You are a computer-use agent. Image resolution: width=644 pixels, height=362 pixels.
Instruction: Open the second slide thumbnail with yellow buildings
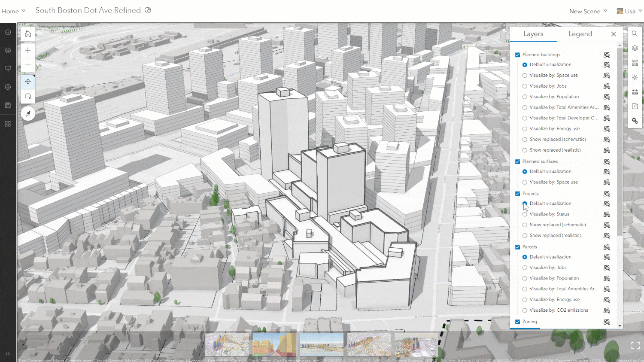coord(274,344)
